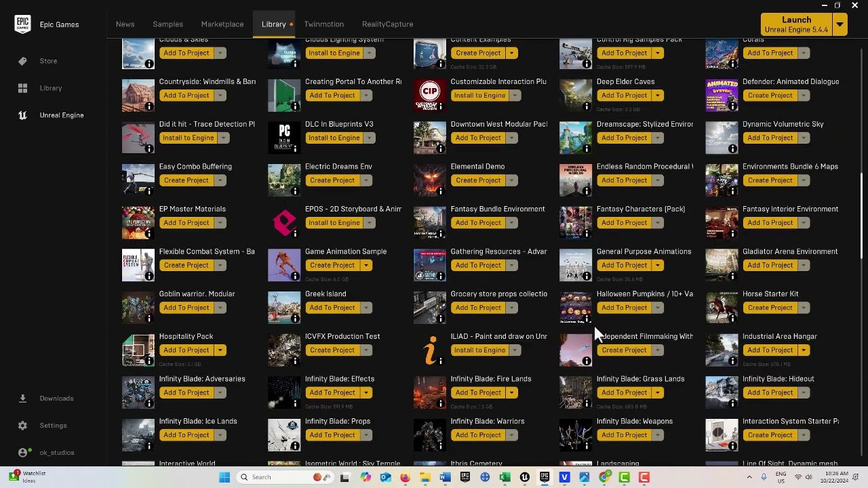Create project from Easy Combo Buffering
The image size is (868, 488).
coord(186,180)
